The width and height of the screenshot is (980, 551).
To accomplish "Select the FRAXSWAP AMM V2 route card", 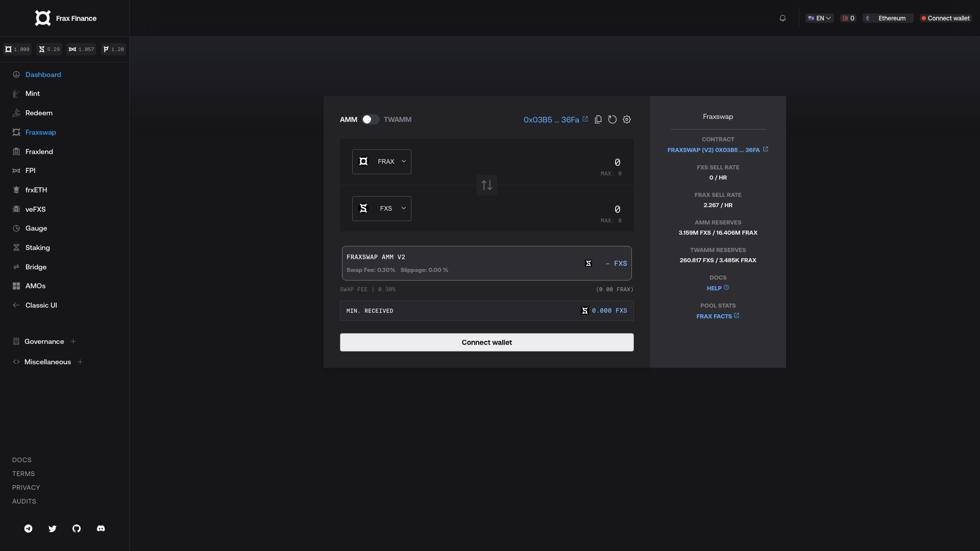I will point(487,263).
